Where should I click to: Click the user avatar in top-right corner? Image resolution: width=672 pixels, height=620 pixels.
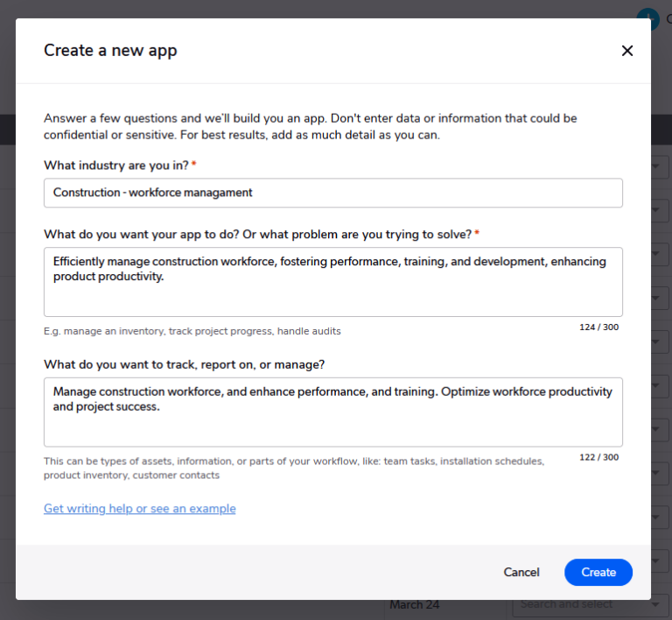pyautogui.click(x=647, y=18)
